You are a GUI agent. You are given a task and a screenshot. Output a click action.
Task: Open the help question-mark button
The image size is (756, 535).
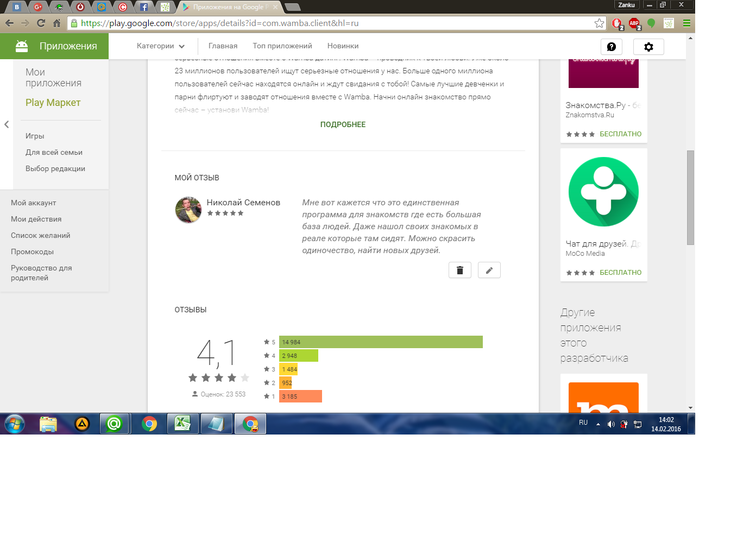coord(612,47)
